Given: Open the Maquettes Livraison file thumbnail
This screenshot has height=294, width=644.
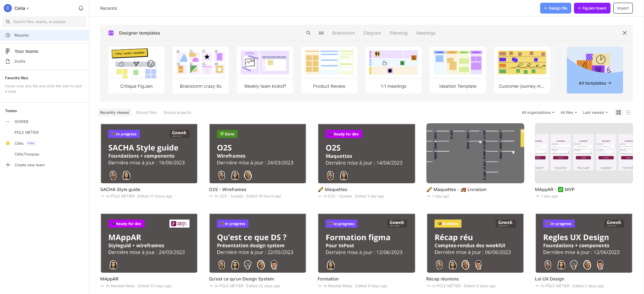Looking at the screenshot, I should pyautogui.click(x=475, y=153).
